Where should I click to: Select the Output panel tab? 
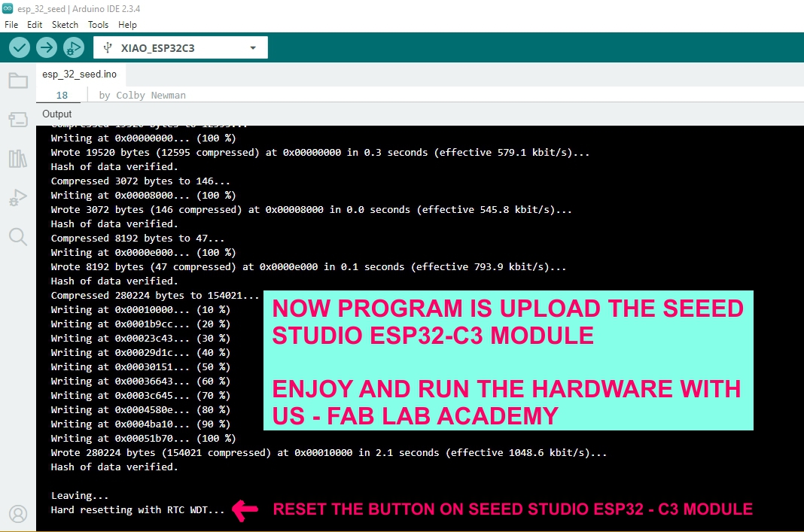click(57, 114)
